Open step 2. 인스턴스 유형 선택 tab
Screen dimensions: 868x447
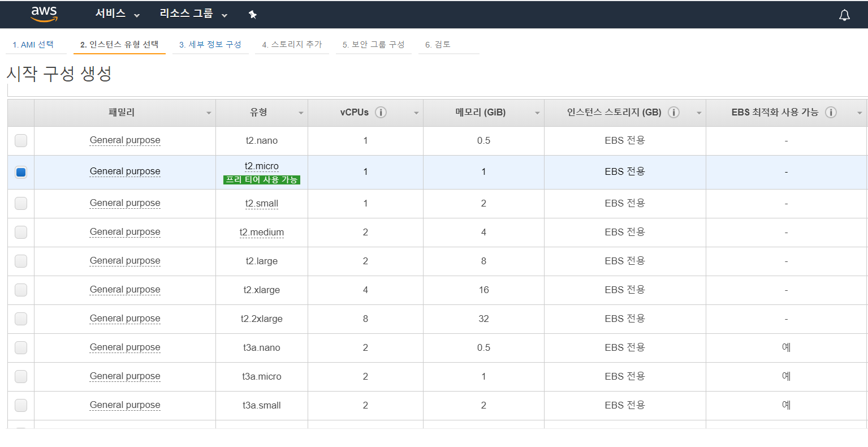point(119,45)
